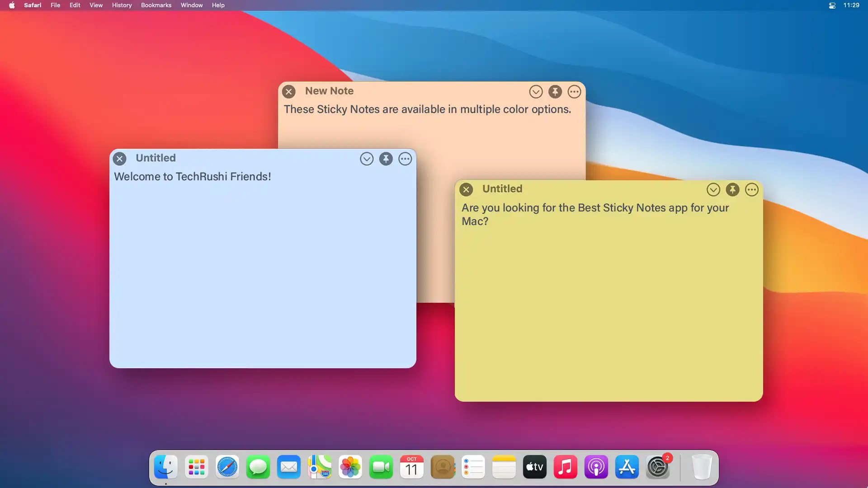Open Maps from the Dock
Screen dimensions: 868x488
click(319, 467)
